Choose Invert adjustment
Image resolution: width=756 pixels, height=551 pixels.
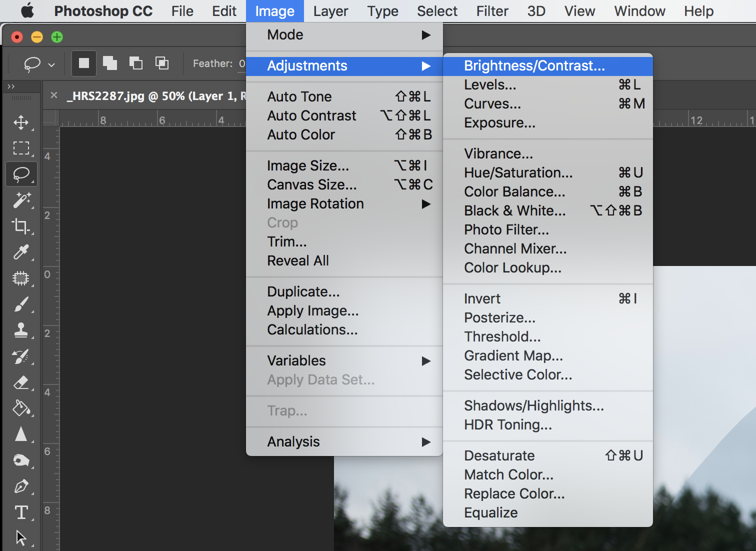point(548,299)
